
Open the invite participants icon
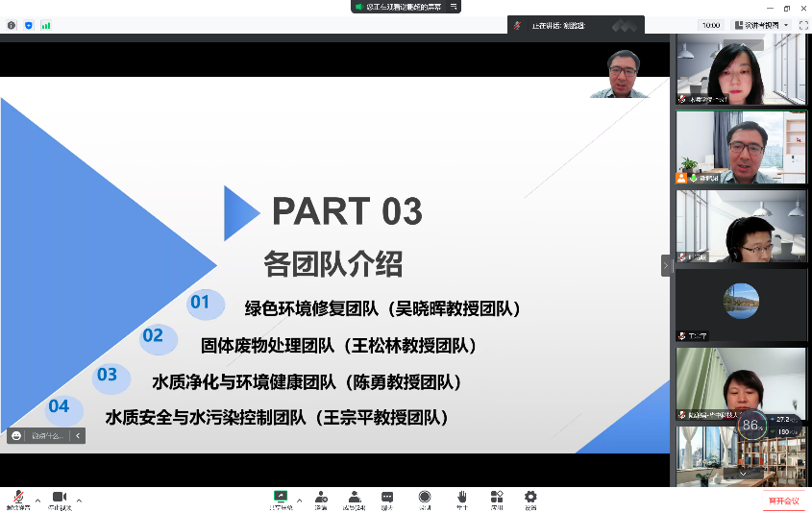pyautogui.click(x=321, y=498)
